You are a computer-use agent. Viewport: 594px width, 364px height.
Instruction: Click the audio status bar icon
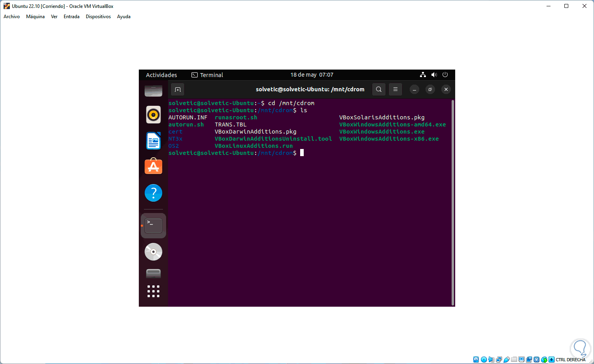pyautogui.click(x=491, y=360)
